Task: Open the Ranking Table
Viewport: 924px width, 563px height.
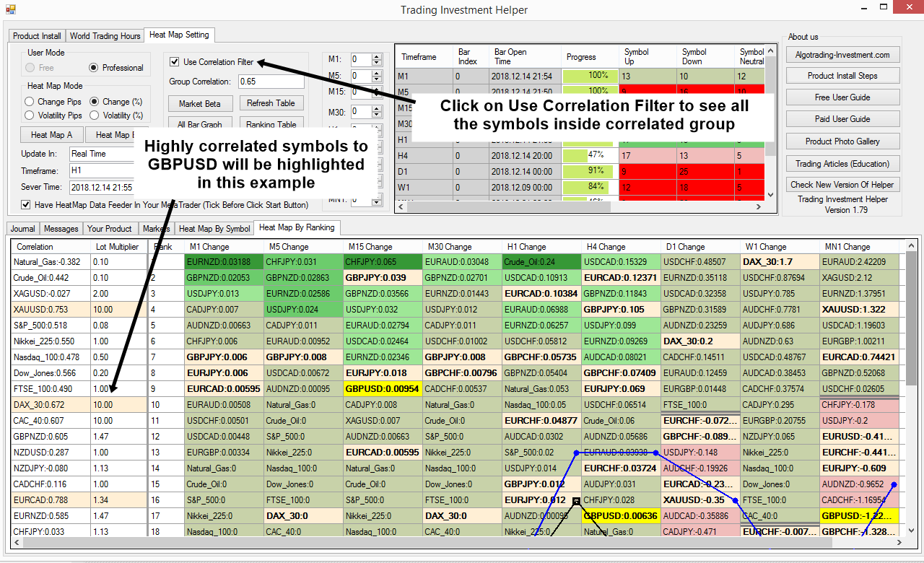Action: (271, 123)
